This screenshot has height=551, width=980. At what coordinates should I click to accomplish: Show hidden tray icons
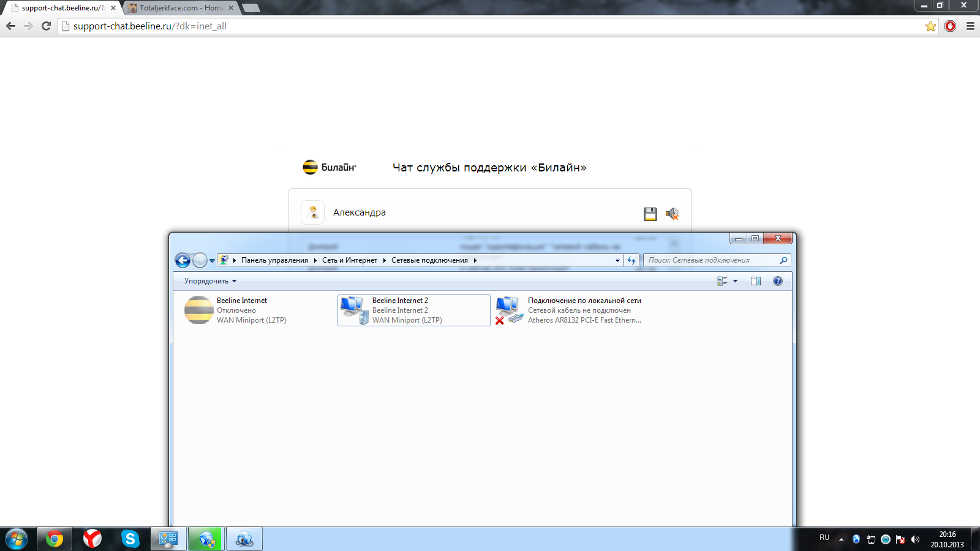tap(841, 539)
